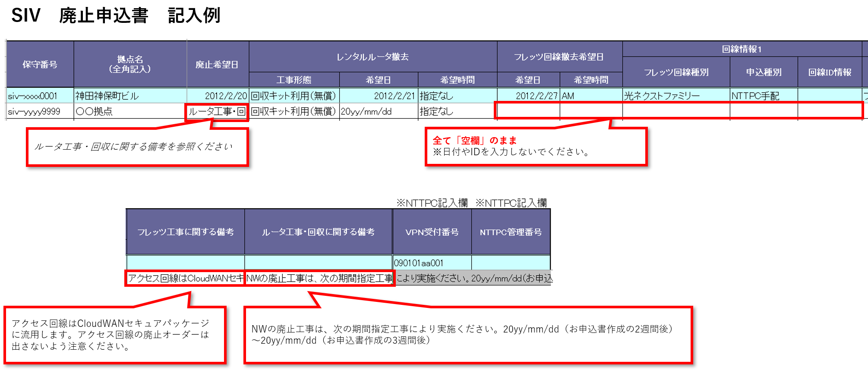868x370 pixels.
Task: Click the 拠点名(全角記入) column header
Action: coord(130,64)
